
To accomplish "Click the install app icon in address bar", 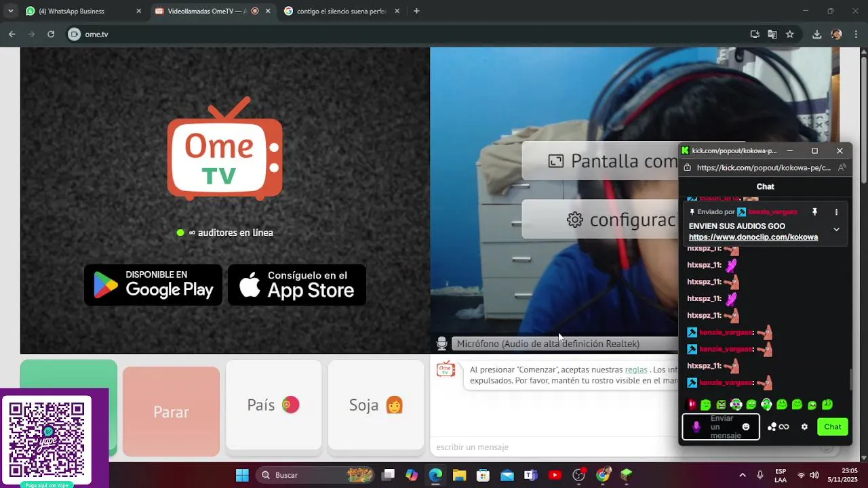I will (755, 34).
